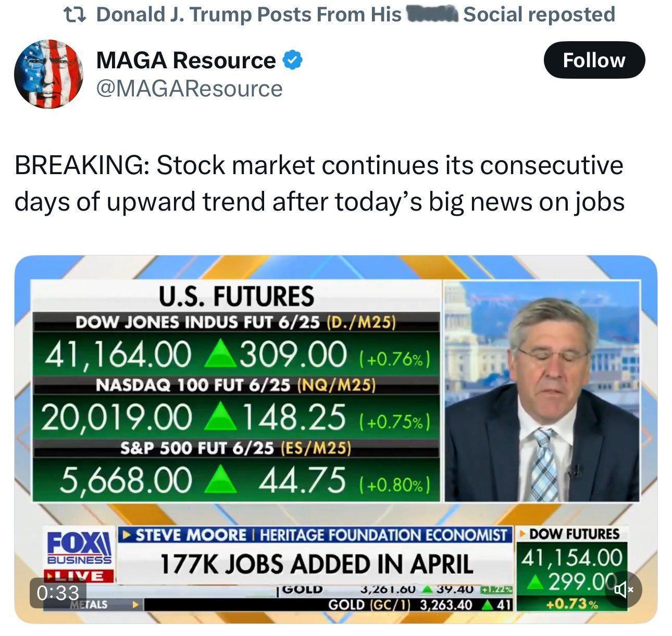672x636 pixels.
Task: Click the BREAKING post text
Action: tap(319, 184)
